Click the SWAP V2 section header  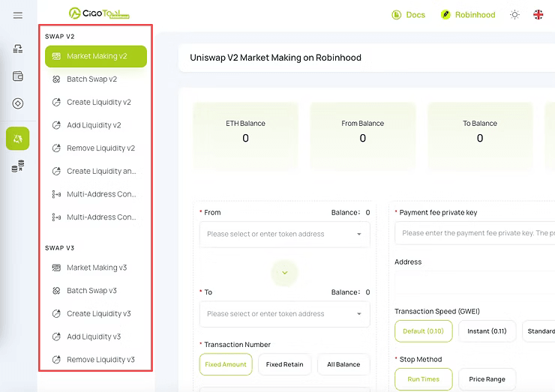60,37
